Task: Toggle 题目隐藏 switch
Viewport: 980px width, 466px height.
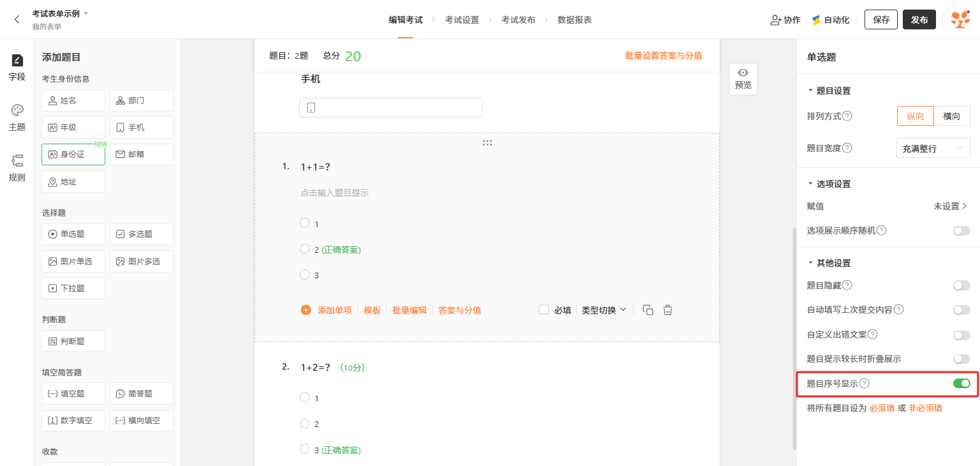Action: 961,285
